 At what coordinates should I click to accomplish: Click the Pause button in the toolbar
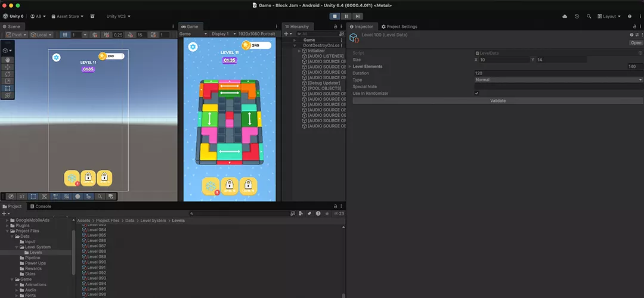coord(346,16)
